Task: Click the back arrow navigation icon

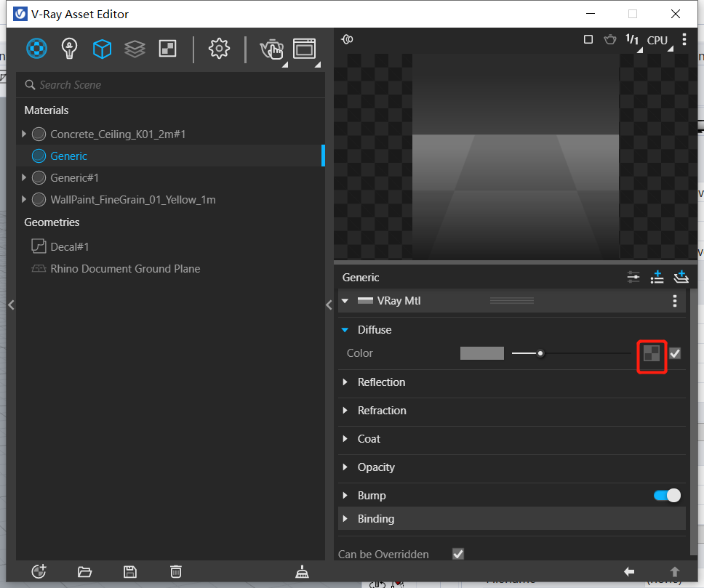Action: (629, 571)
